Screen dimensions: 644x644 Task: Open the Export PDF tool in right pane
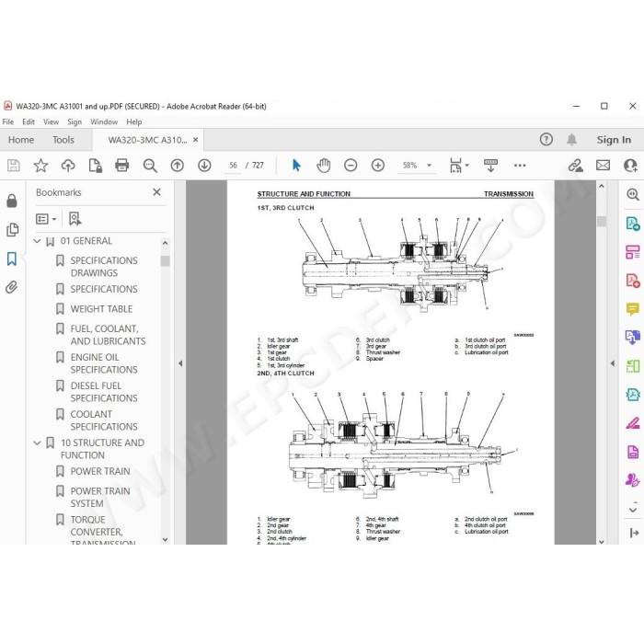[x=633, y=224]
